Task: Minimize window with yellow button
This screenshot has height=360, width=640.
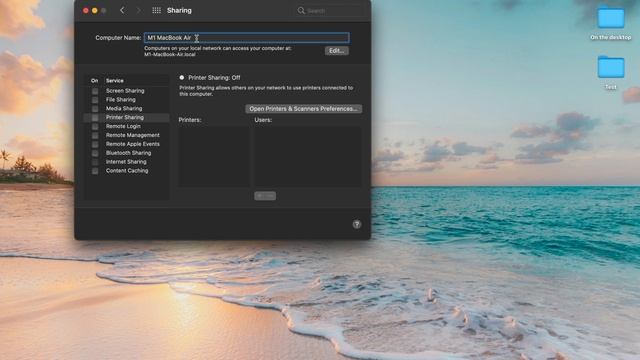Action: tap(95, 11)
